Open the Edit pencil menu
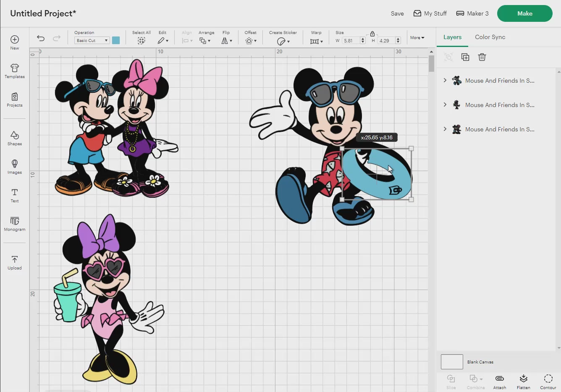The image size is (561, 392). click(x=163, y=41)
